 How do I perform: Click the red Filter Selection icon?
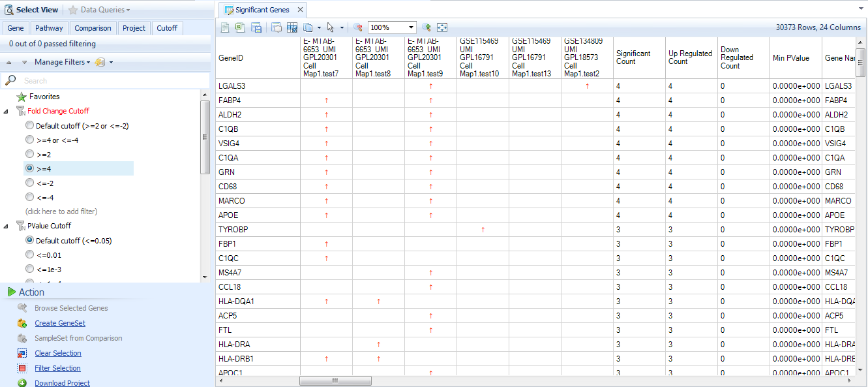(22, 368)
